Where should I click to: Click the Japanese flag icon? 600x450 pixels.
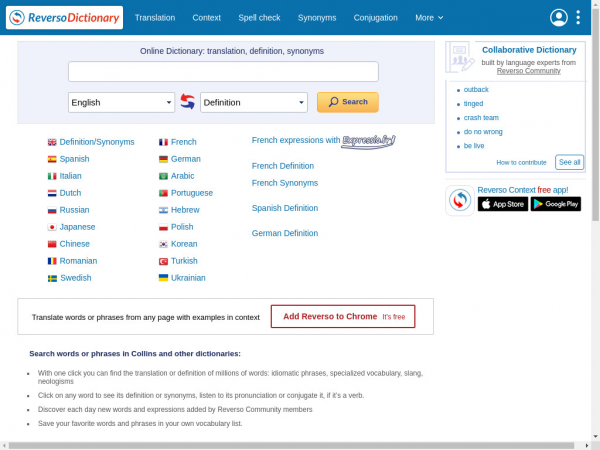pos(52,227)
